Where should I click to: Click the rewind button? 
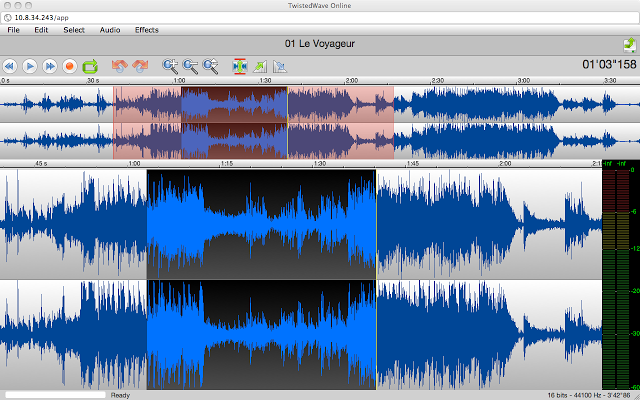(x=10, y=66)
